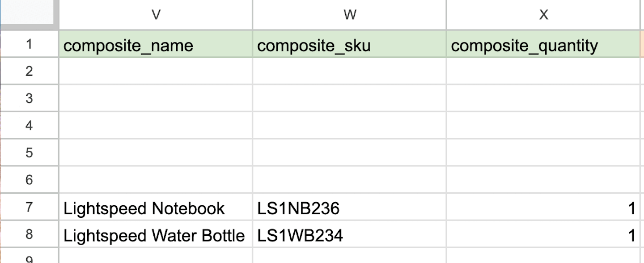Screen dimensions: 644x263
Task: Select the quantity cell for Lightspeed Water Bottle
Action: pyautogui.click(x=543, y=235)
